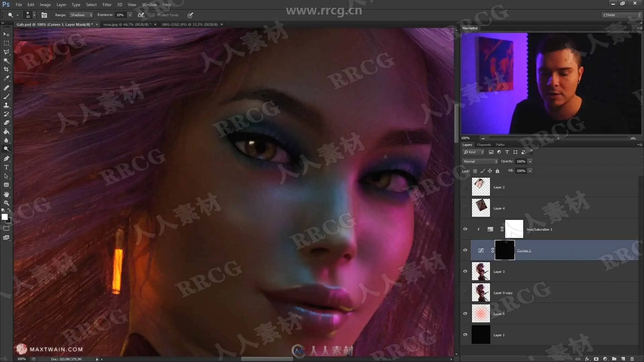Hide Layer 3 visibility
644x362 pixels.
point(465,271)
